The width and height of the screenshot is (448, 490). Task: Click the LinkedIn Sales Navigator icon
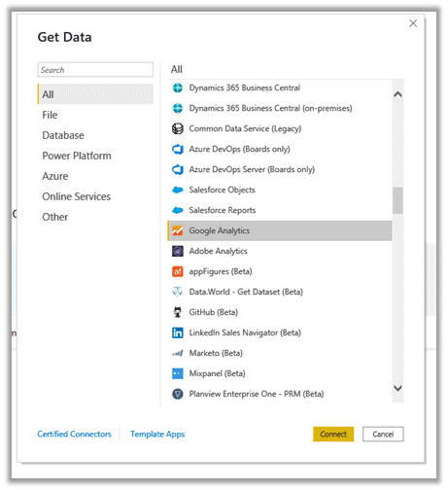(178, 332)
